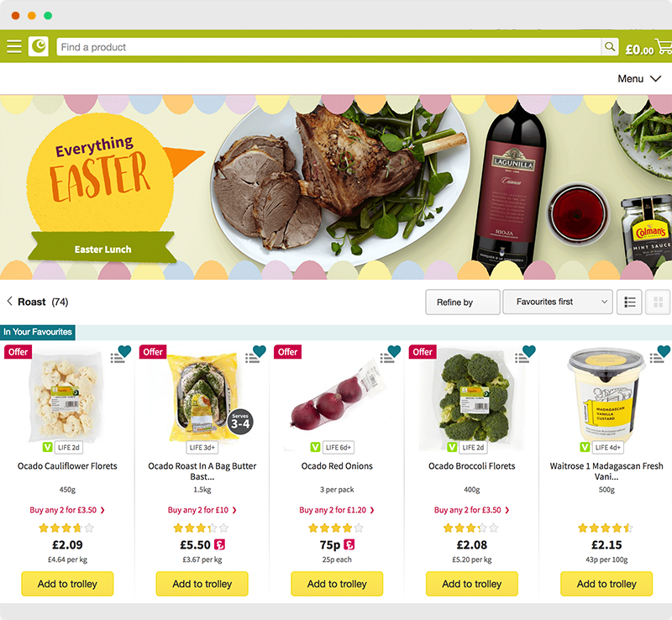Open the Favourites first sort dropdown
The image size is (672, 620).
(557, 302)
